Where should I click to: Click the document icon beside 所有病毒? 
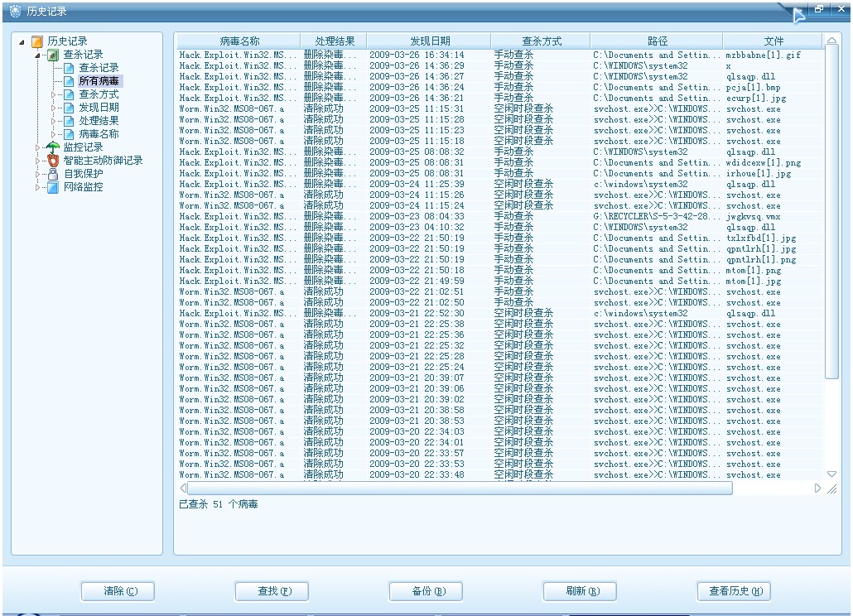[69, 81]
